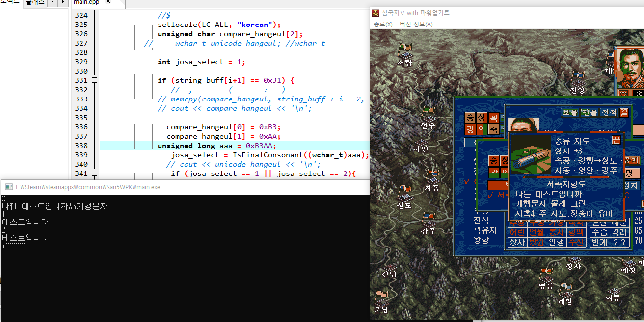The height and width of the screenshot is (322, 644).
Task: Select the 축 tile in top-left group
Action: [x=494, y=129]
